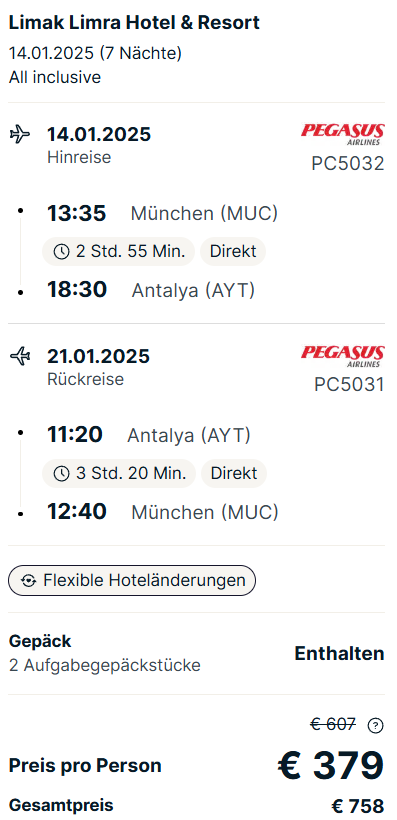Click the crossed-out price € 607
This screenshot has height=820, width=397.
click(333, 725)
